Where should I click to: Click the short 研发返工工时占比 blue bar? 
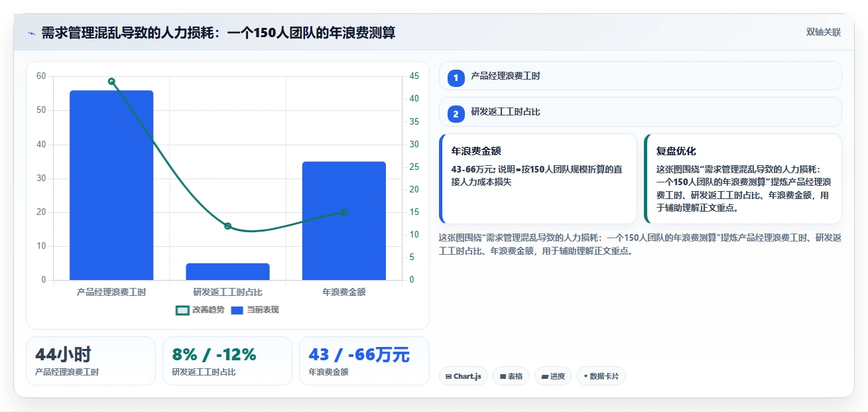click(227, 271)
